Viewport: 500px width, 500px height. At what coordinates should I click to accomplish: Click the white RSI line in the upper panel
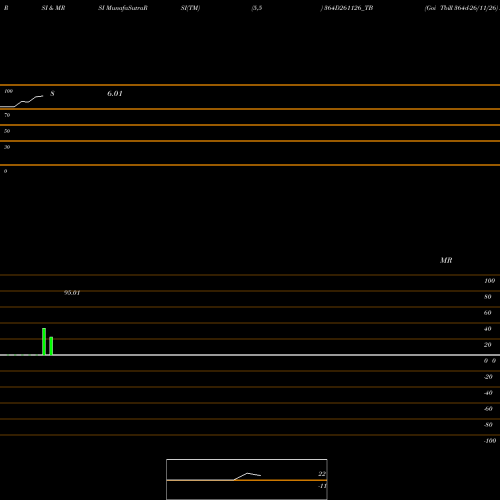[x=22, y=102]
